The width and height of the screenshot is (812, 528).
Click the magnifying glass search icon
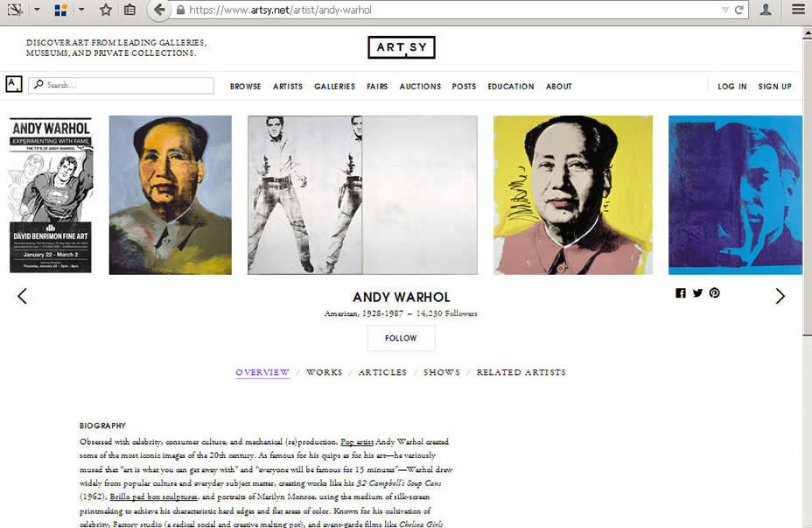(38, 84)
